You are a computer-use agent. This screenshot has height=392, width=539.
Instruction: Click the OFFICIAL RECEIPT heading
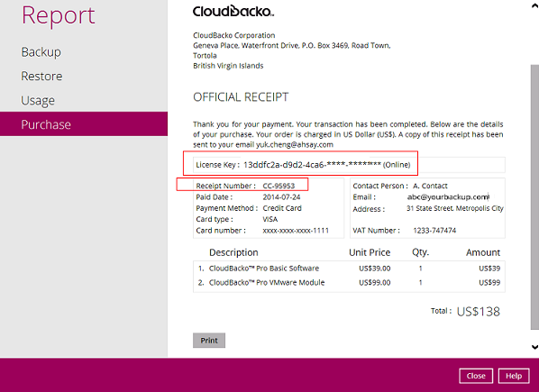241,97
